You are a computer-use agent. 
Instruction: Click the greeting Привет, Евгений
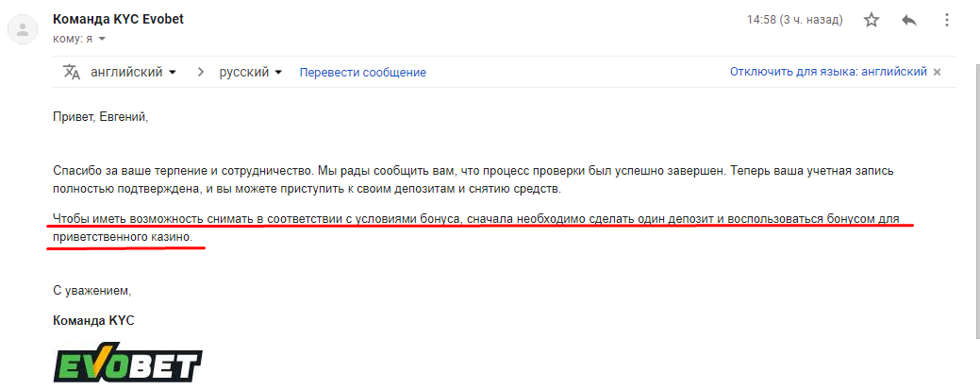(x=101, y=117)
